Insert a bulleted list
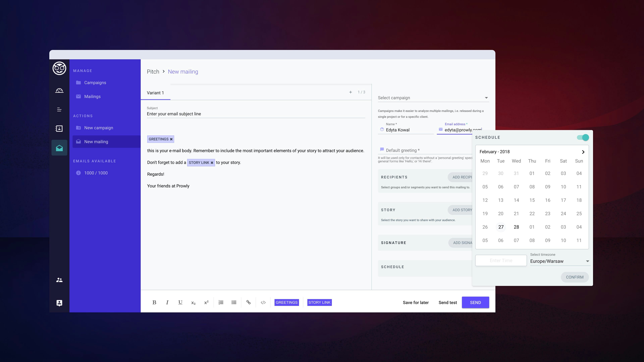The image size is (644, 362). pos(234,303)
